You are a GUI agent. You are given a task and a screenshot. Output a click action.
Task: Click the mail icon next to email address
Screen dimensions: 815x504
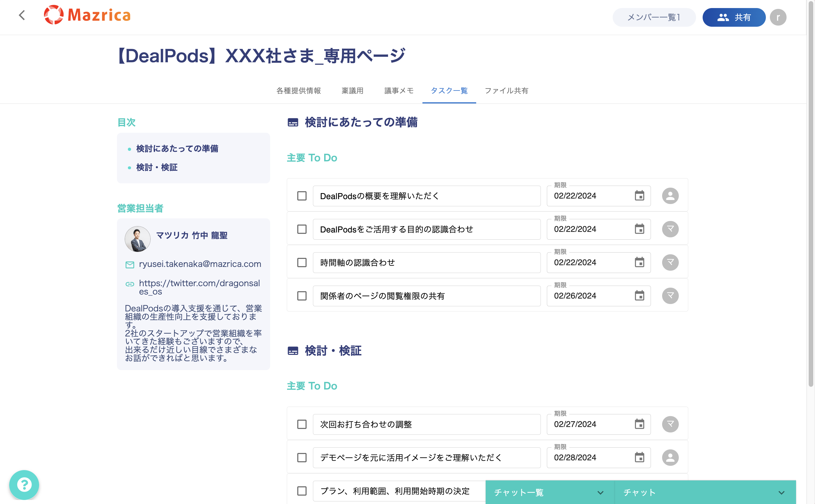130,265
